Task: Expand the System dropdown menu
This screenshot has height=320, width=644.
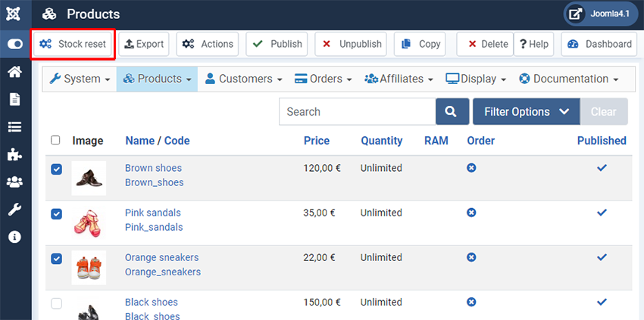Action: 80,79
